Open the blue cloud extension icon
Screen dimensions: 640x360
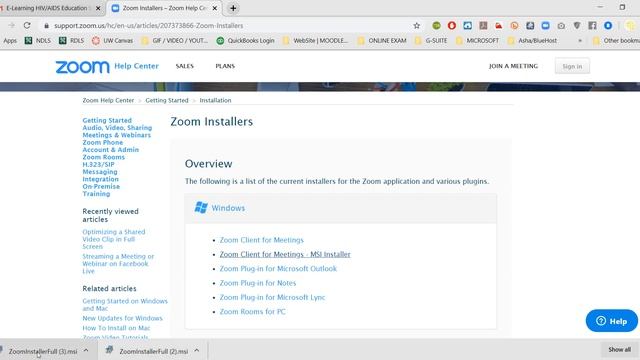[467, 25]
